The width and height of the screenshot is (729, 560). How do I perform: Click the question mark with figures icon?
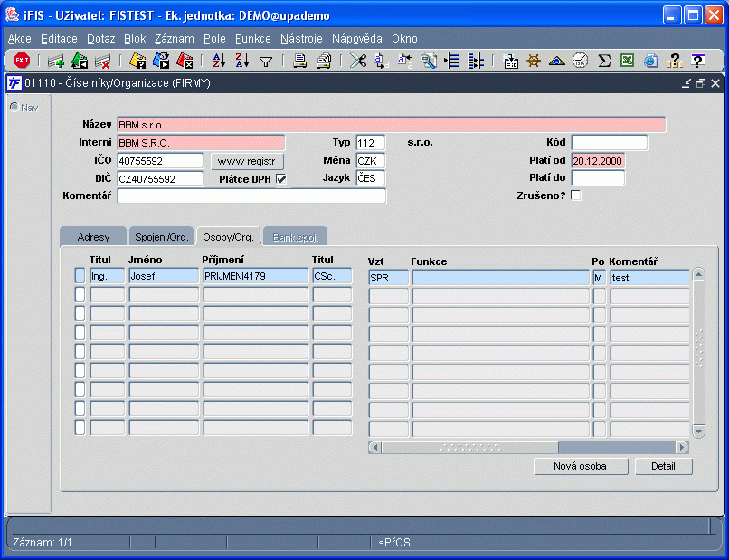(x=674, y=61)
